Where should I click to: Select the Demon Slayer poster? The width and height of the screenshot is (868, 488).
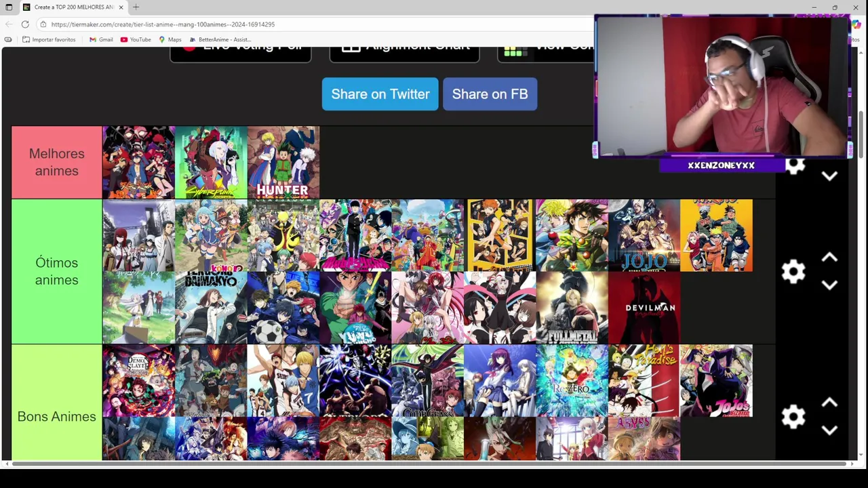click(138, 380)
